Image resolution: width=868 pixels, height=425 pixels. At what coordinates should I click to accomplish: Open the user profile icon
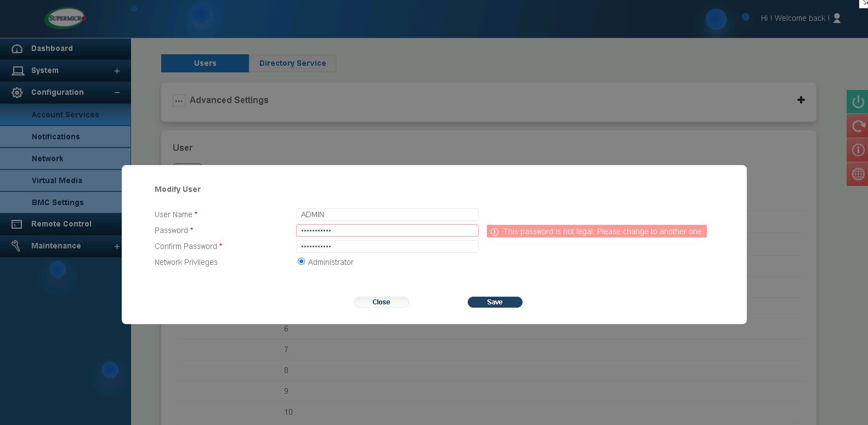coord(837,18)
